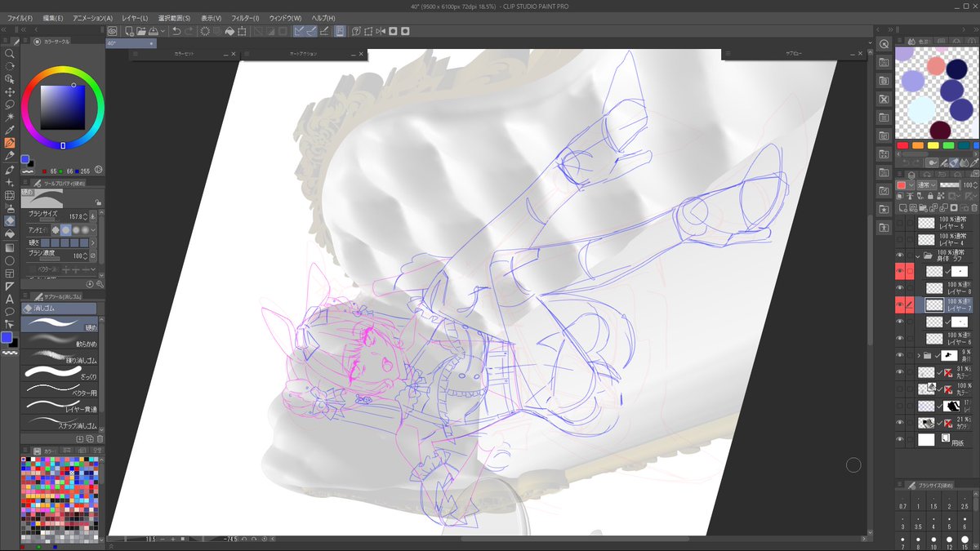Click the Redo arrow in command bar
The height and width of the screenshot is (551, 980).
click(189, 31)
